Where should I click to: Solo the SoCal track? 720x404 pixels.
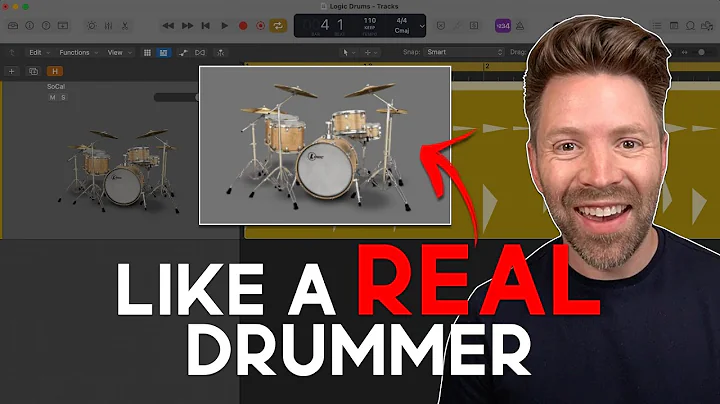tap(63, 97)
